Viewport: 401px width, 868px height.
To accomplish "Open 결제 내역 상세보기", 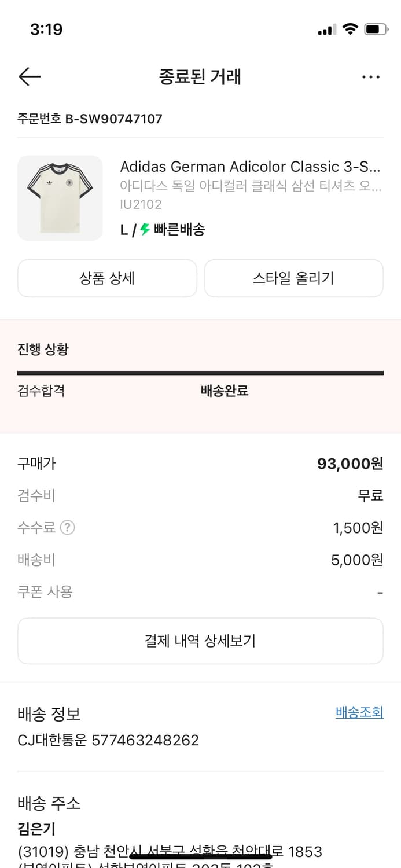I will point(200,641).
